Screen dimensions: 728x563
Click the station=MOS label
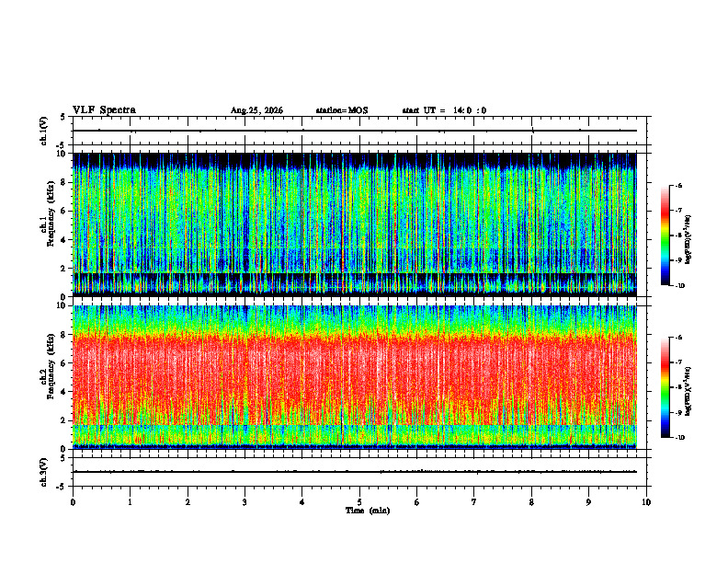click(x=342, y=110)
